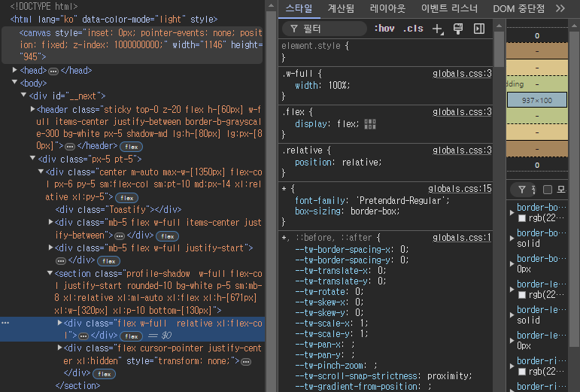Viewport: 580px width, 392px height.
Task: Select the closing section tag row
Action: coord(77,386)
